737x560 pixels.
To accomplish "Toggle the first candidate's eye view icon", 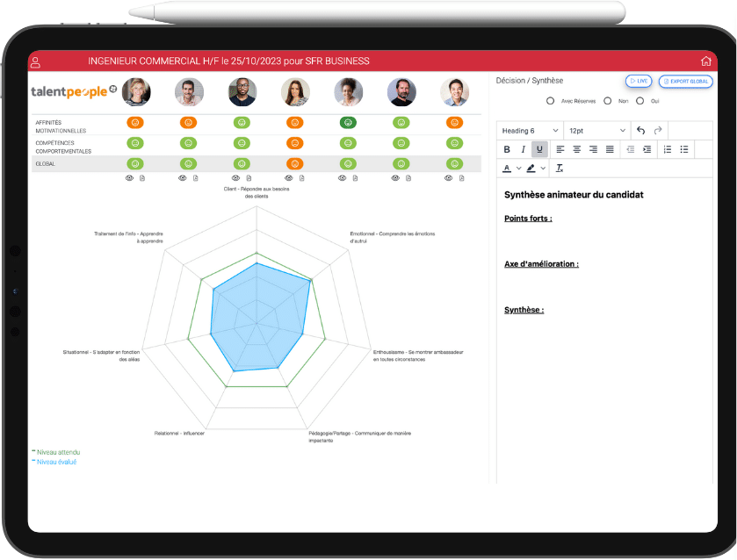I will (x=129, y=178).
